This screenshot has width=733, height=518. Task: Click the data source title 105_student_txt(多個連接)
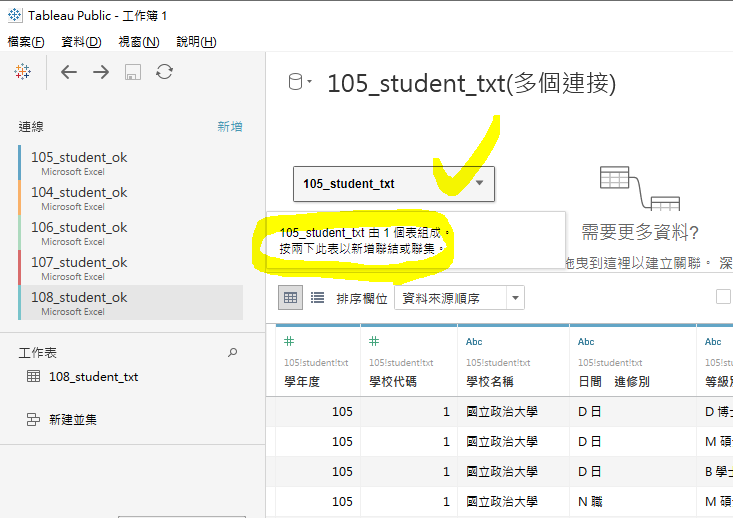click(x=472, y=84)
